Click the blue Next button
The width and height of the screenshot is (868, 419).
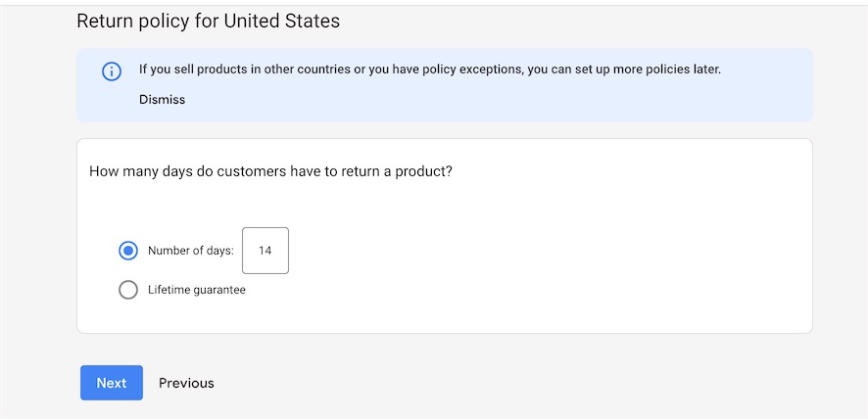point(112,383)
